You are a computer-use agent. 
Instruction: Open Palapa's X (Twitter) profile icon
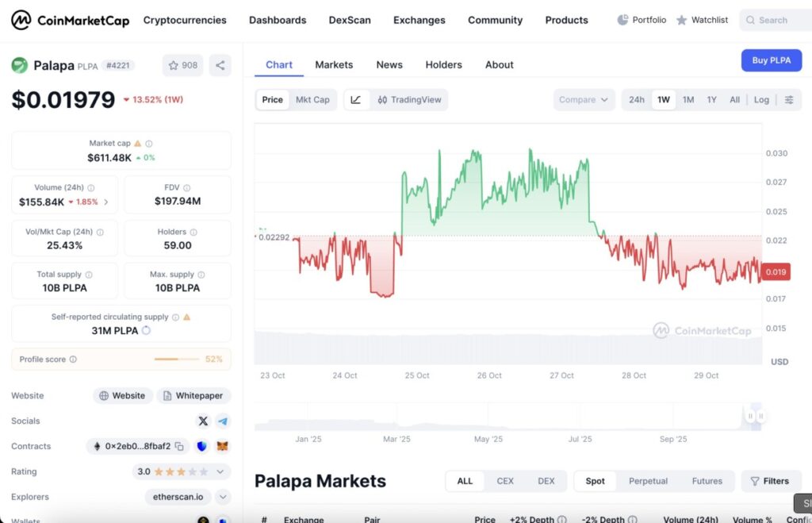pos(204,421)
